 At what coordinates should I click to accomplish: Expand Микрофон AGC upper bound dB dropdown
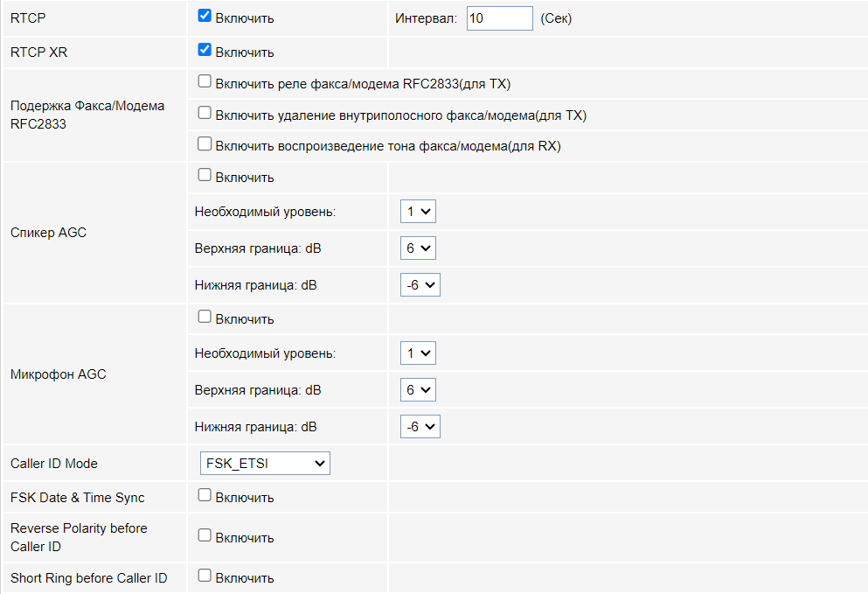point(418,390)
